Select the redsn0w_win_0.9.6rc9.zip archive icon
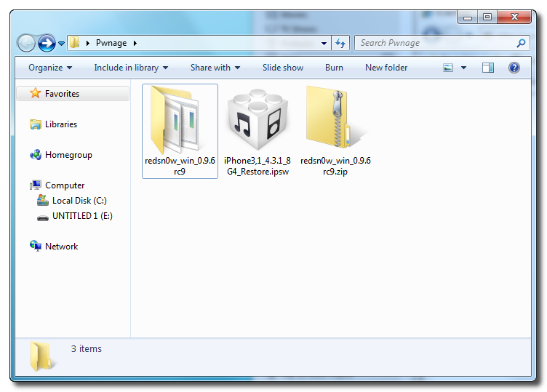 335,118
